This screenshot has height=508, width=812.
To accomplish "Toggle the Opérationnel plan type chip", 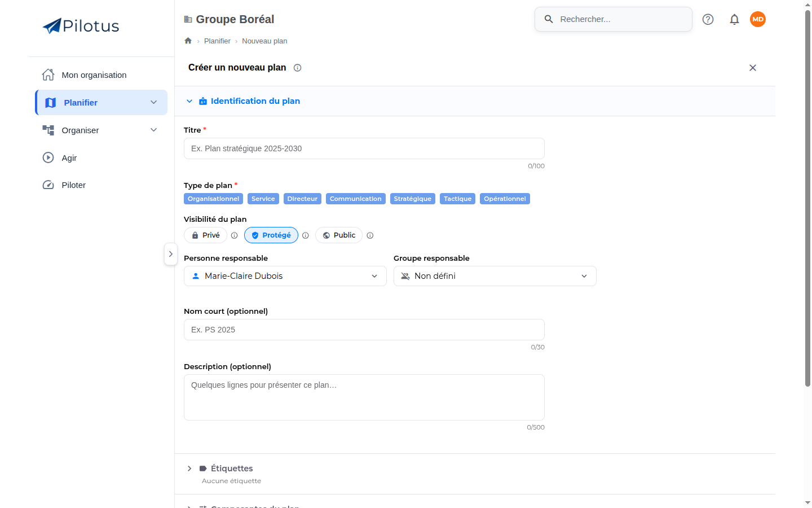I will 505,199.
